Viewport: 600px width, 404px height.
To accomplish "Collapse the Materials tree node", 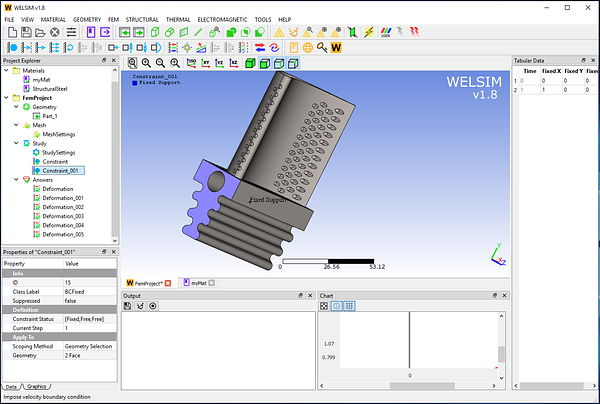I will [6, 70].
